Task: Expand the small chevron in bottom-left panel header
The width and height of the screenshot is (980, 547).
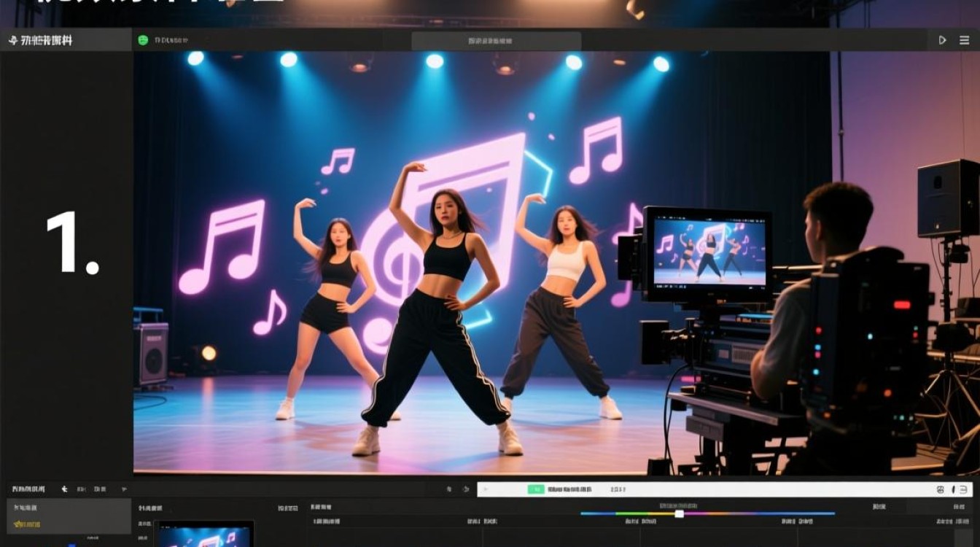Action: pyautogui.click(x=124, y=489)
